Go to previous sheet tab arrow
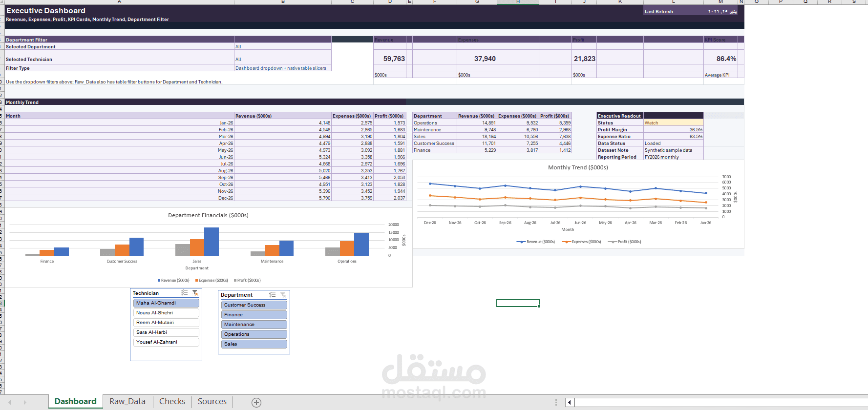868x410 pixels. point(9,402)
